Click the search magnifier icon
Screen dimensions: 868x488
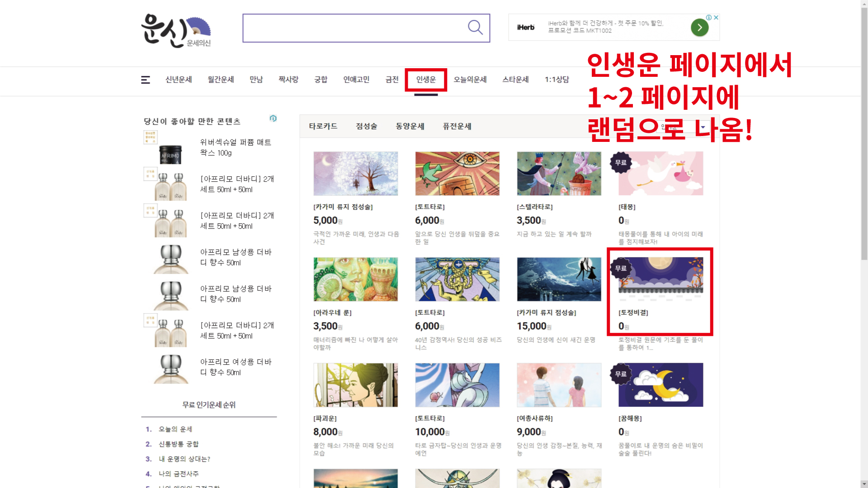(x=475, y=28)
